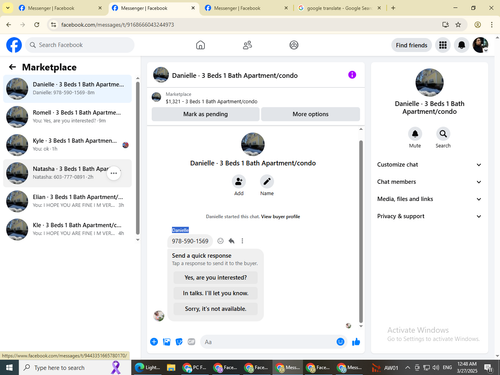
Task: Open more options for phone message
Action: click(242, 241)
